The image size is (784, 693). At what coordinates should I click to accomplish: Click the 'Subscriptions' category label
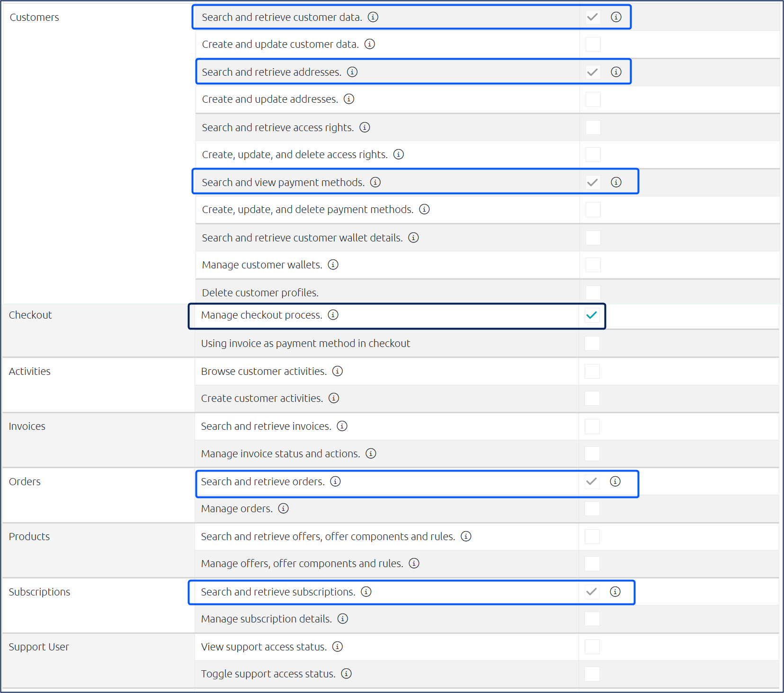coord(40,592)
